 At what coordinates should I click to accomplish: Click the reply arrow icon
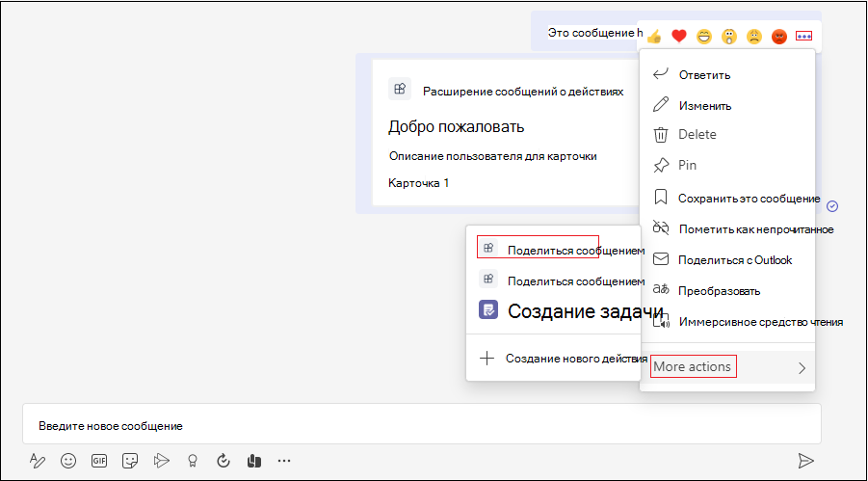pos(661,74)
